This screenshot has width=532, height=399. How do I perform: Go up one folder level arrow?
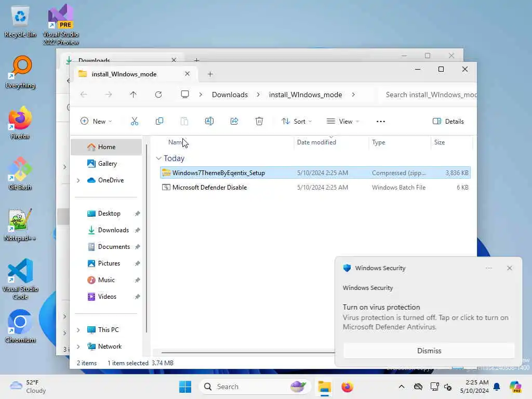pos(134,95)
